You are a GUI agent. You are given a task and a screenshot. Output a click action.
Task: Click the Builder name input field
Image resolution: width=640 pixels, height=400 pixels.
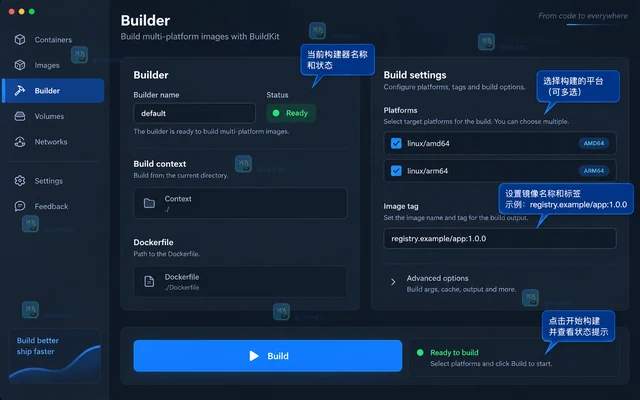click(195, 113)
